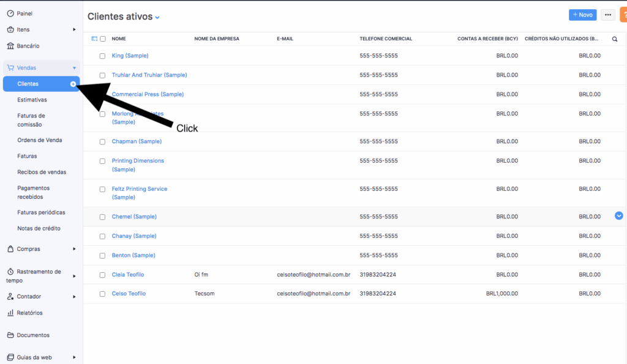The height and width of the screenshot is (364, 627).
Task: Click the Painel dashboard icon
Action: pyautogui.click(x=10, y=13)
